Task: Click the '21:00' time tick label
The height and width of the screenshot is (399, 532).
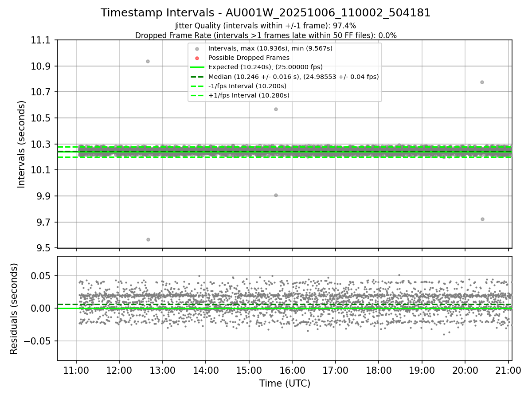Action: pyautogui.click(x=508, y=370)
